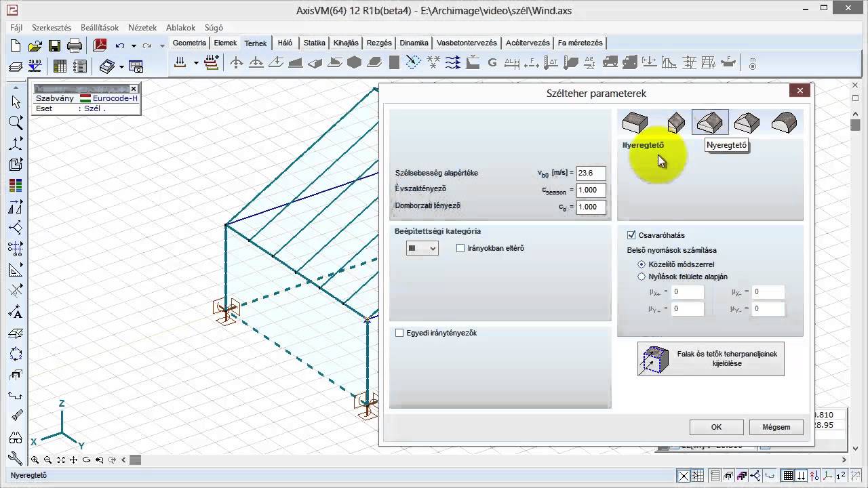Expand the load case dropdown arrow
Image resolution: width=868 pixels, height=488 pixels.
pos(196,63)
